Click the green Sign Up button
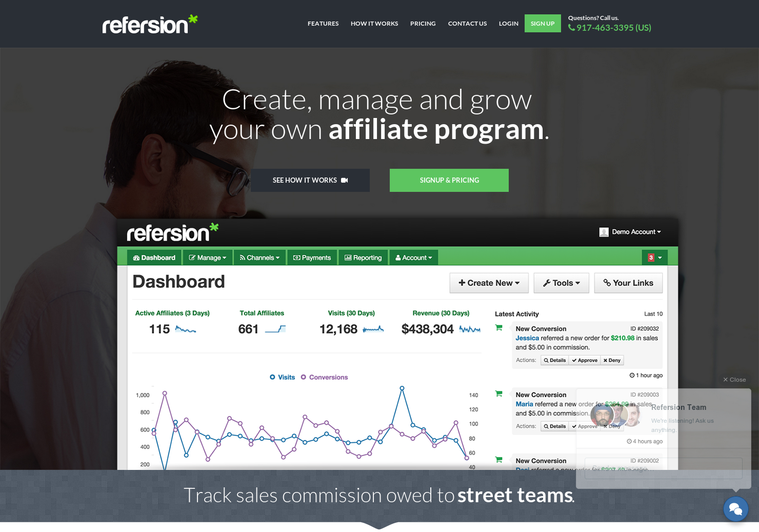Viewport: 759px width, 532px height. click(x=543, y=24)
